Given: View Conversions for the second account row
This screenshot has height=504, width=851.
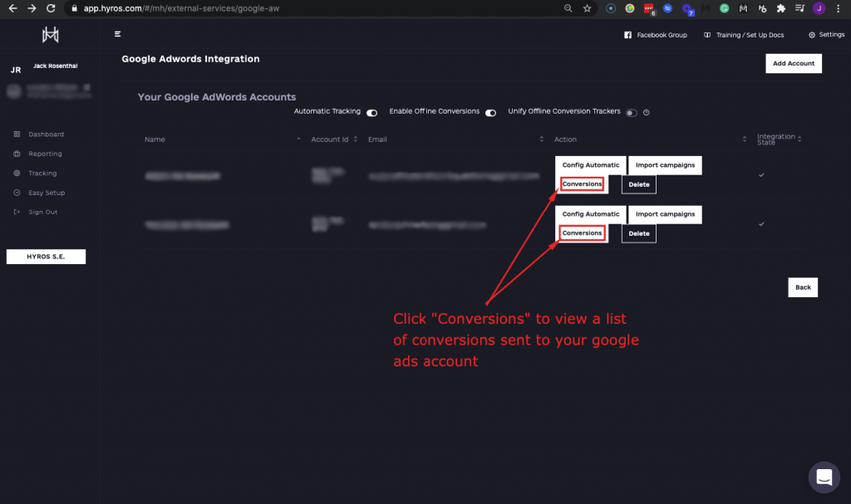Looking at the screenshot, I should click(x=582, y=233).
